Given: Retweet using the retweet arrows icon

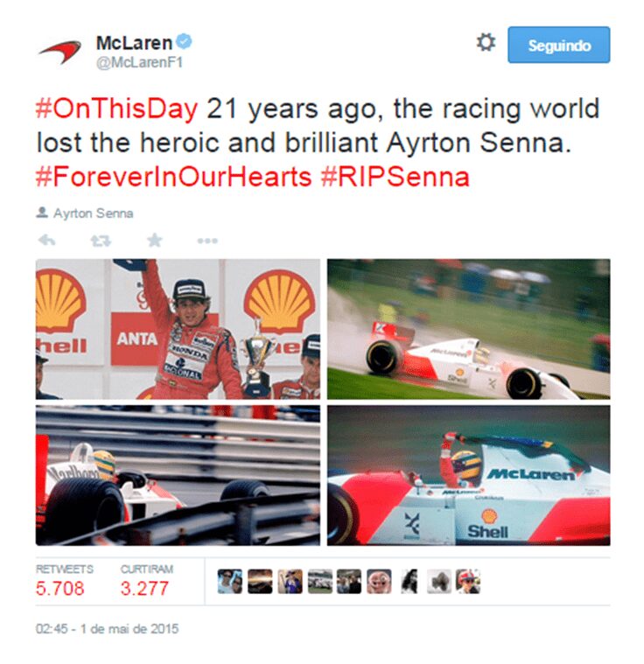Looking at the screenshot, I should tap(101, 241).
